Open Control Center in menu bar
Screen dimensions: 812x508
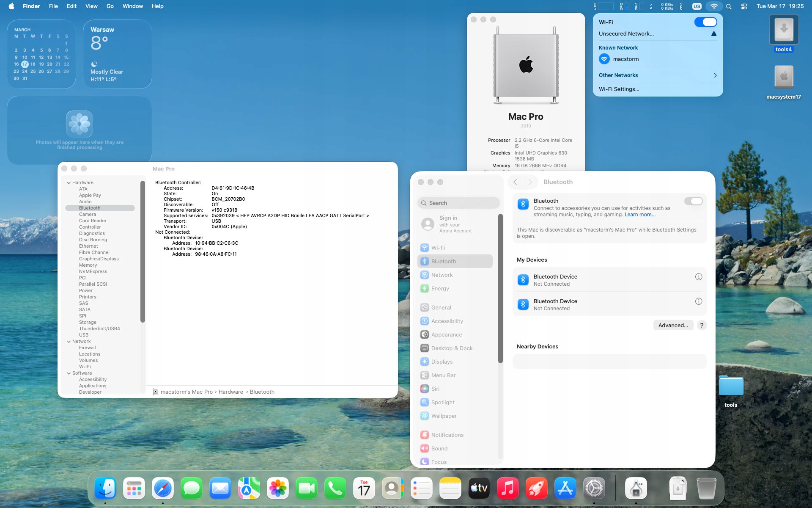coord(744,6)
